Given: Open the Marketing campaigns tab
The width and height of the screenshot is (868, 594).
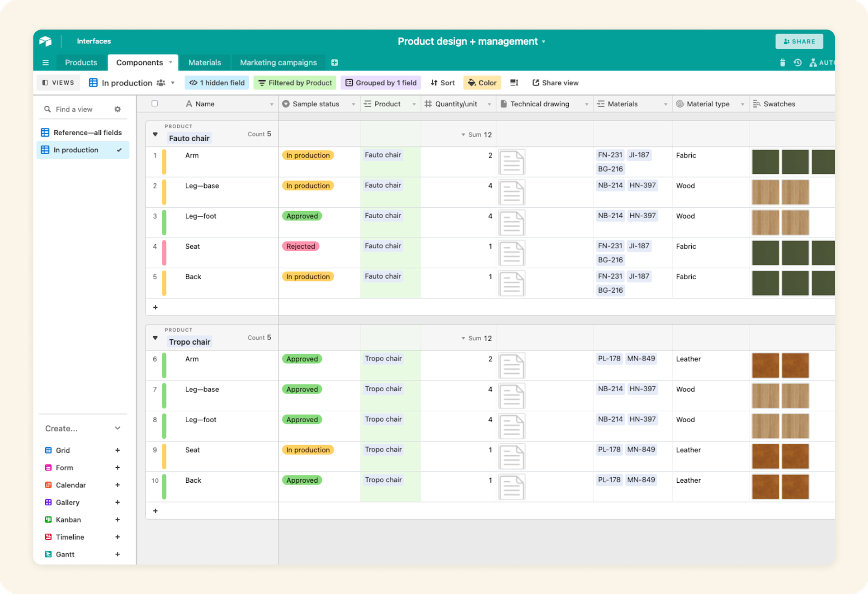Looking at the screenshot, I should 278,62.
